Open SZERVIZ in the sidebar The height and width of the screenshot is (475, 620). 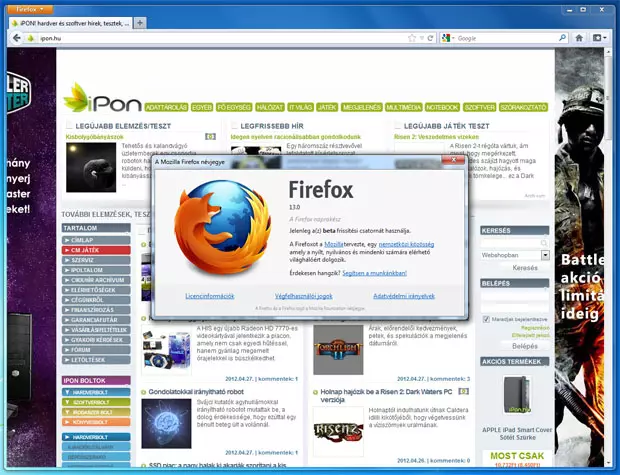pyautogui.click(x=96, y=260)
